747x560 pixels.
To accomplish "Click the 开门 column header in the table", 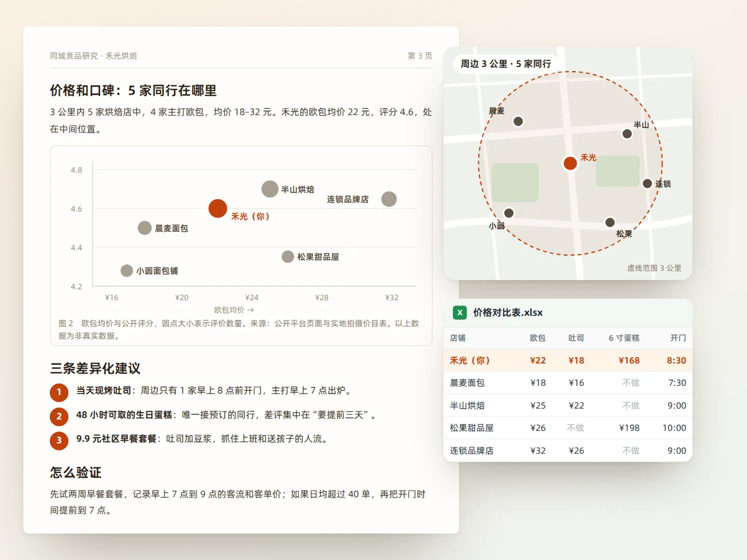I will coord(678,338).
